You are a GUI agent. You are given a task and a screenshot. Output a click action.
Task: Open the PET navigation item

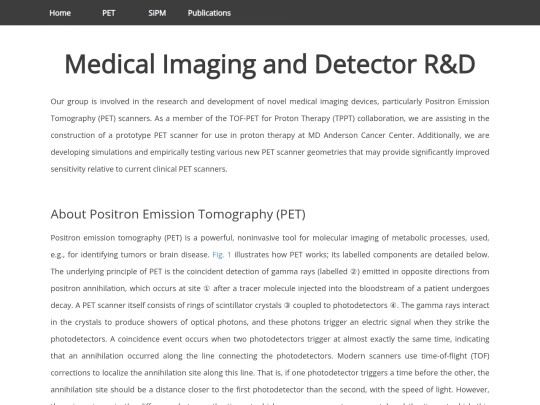[x=108, y=13]
